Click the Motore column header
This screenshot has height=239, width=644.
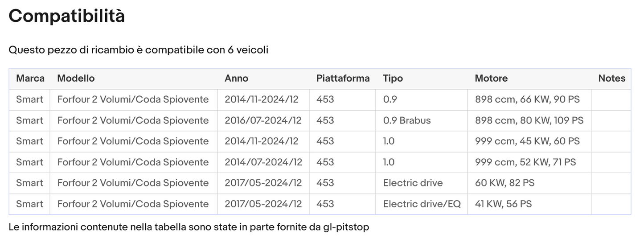(x=491, y=78)
